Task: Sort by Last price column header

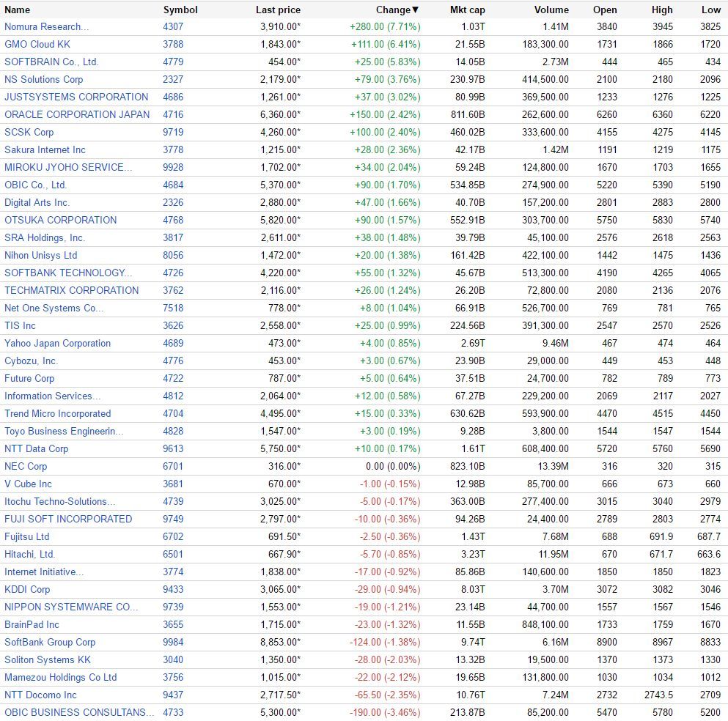Action: tap(278, 10)
